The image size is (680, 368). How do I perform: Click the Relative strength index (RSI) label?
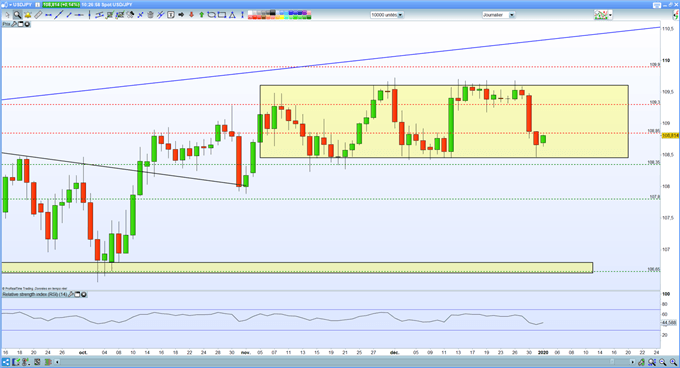pyautogui.click(x=35, y=294)
